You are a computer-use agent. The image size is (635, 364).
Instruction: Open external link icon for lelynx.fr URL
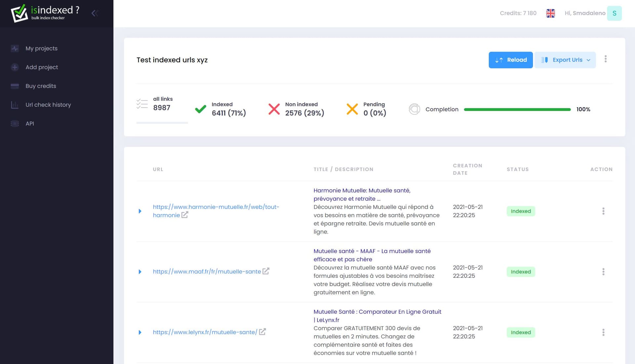(262, 332)
